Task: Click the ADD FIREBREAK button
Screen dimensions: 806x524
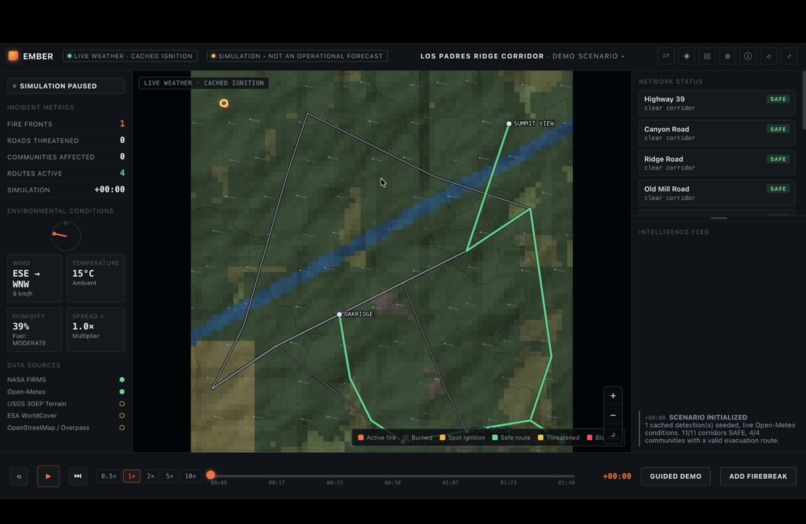Action: pyautogui.click(x=758, y=476)
